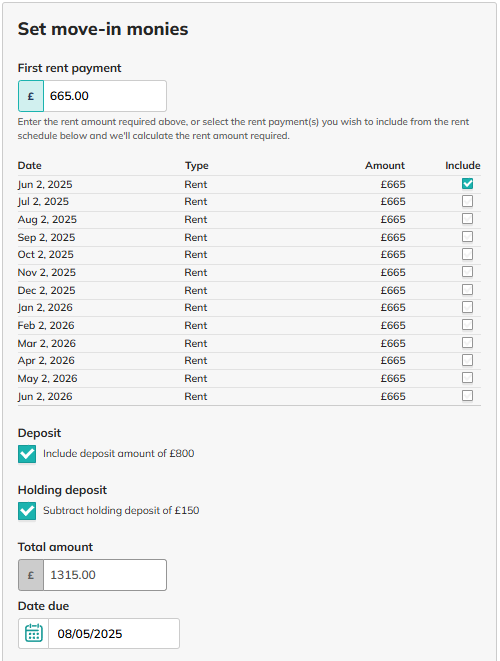Disable Include deposit amount of £800
This screenshot has width=500, height=661.
pos(27,454)
